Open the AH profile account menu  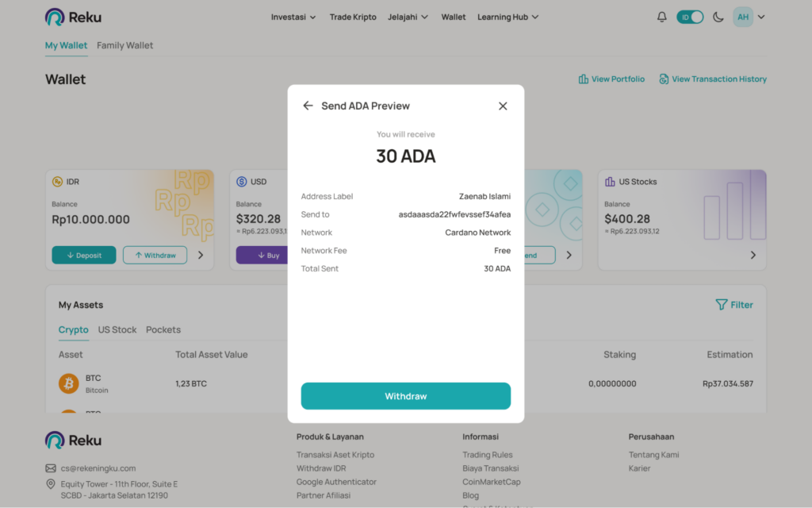coord(749,17)
